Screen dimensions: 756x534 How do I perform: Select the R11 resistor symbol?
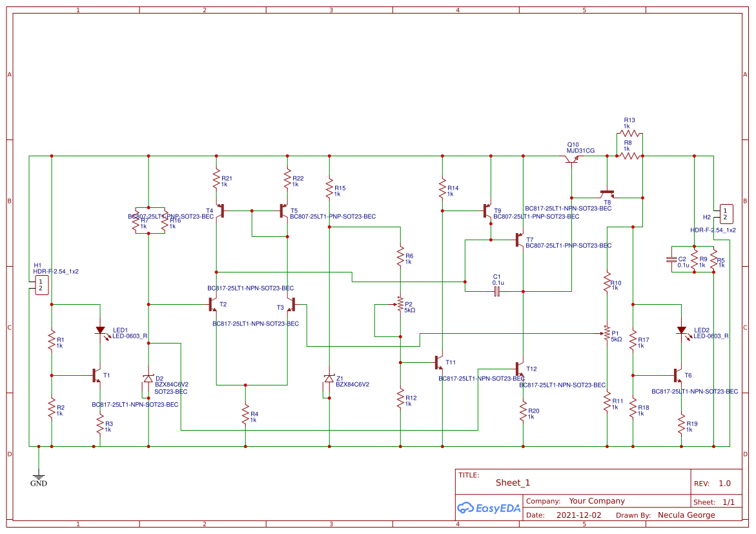point(607,402)
